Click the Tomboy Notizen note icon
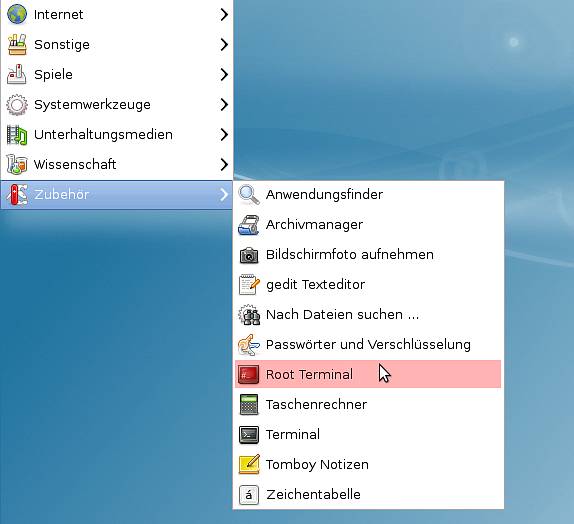Image resolution: width=574 pixels, height=524 pixels. (x=249, y=464)
